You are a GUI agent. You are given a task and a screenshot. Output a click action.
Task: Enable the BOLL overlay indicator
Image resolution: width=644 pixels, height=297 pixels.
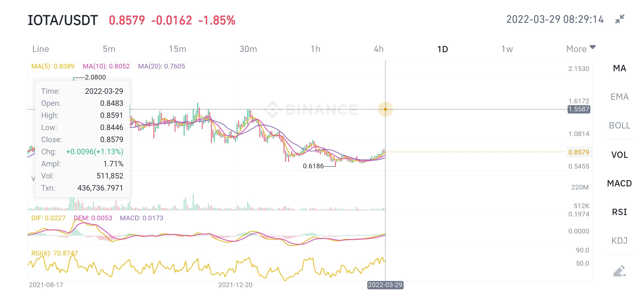click(620, 125)
